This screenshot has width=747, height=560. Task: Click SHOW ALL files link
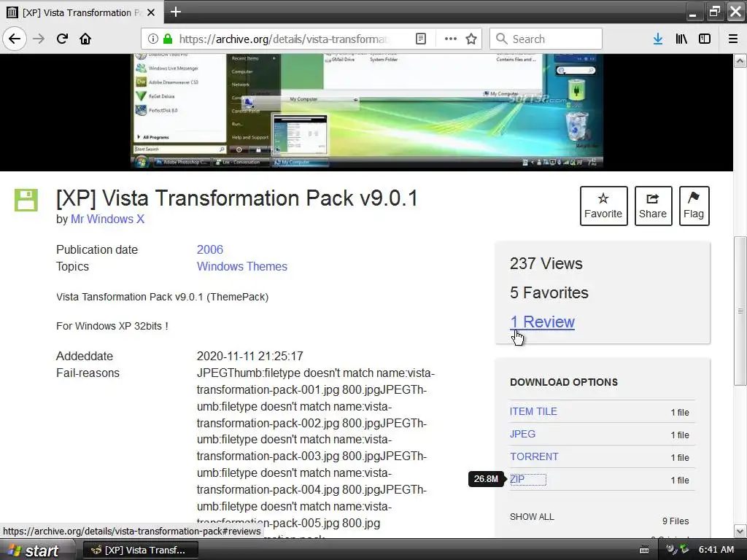click(532, 517)
